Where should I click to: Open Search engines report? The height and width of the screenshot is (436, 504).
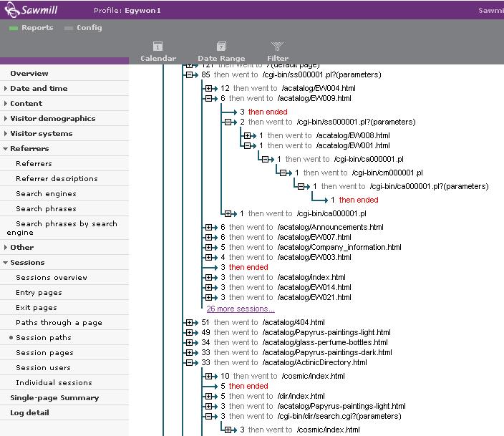[x=46, y=193]
